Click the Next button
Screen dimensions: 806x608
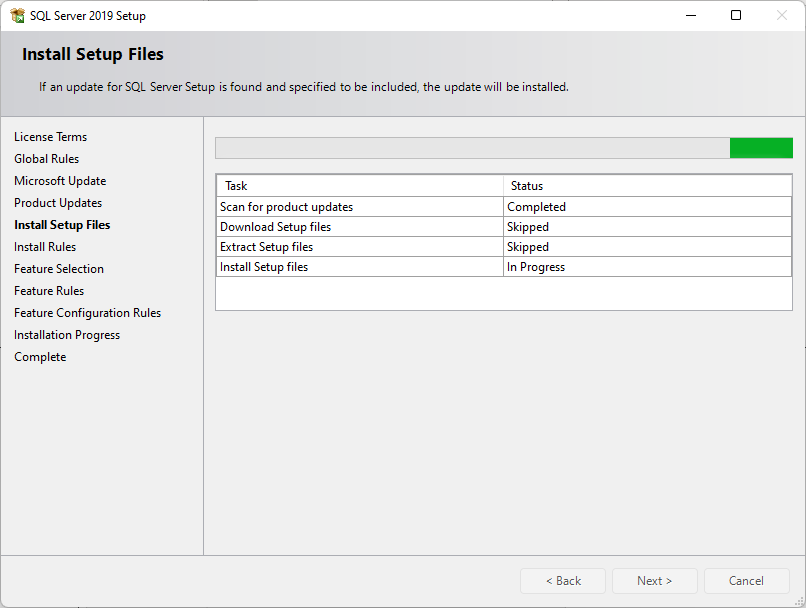pos(654,581)
